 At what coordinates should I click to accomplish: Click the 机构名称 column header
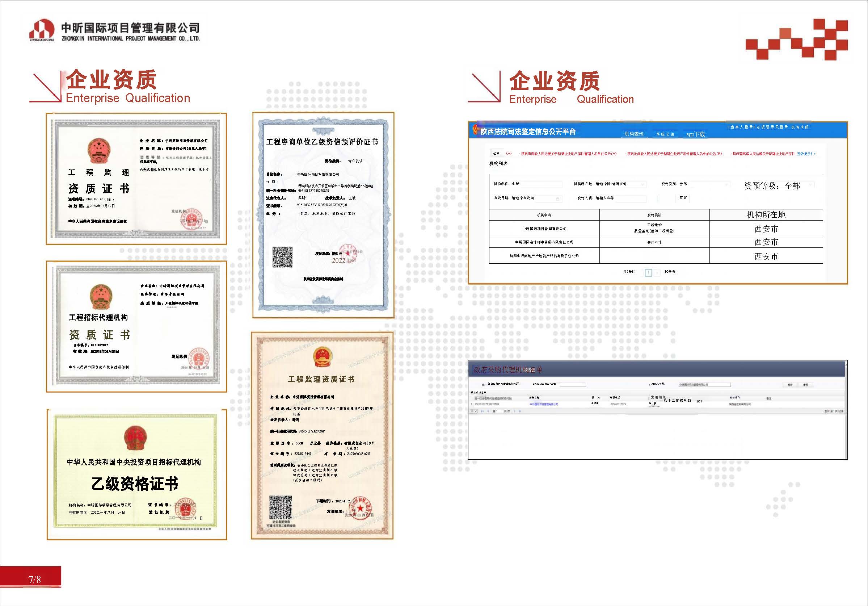point(544,215)
